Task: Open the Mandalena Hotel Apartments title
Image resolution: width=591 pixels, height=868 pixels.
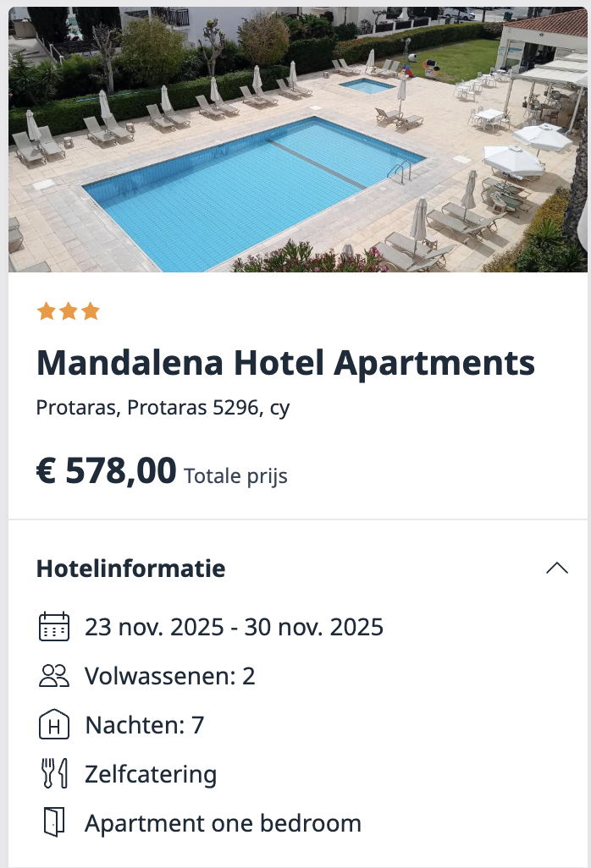Action: click(285, 363)
